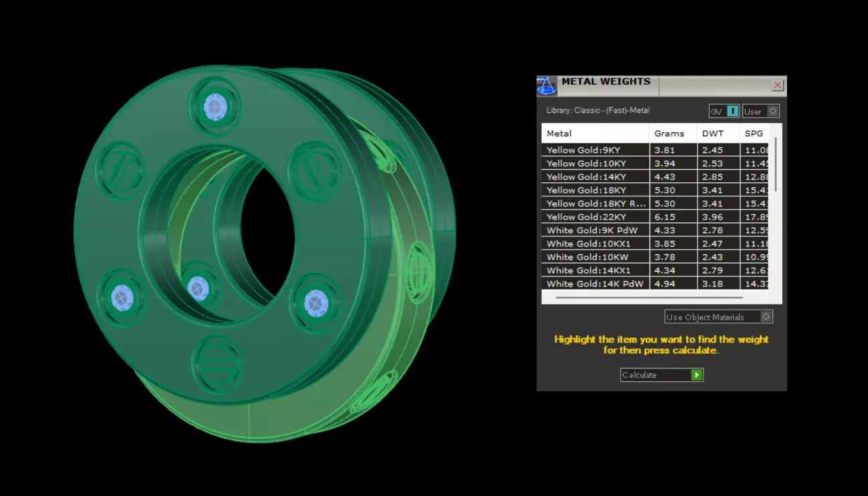Image resolution: width=868 pixels, height=496 pixels.
Task: Select the Yellow Gold:14KY row
Action: (x=655, y=177)
